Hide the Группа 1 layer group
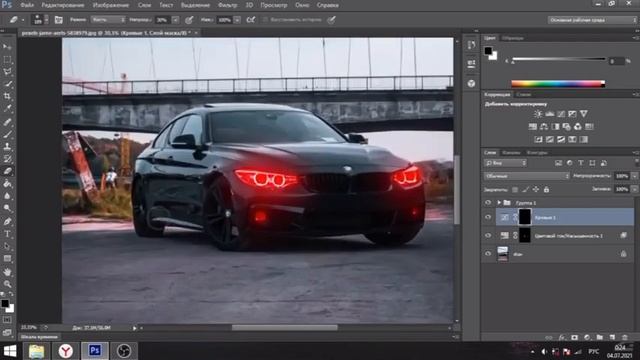The height and width of the screenshot is (360, 640). (x=488, y=202)
